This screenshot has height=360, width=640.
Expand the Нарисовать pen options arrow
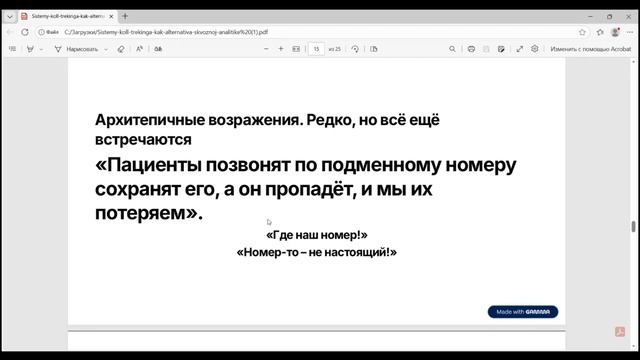point(106,49)
